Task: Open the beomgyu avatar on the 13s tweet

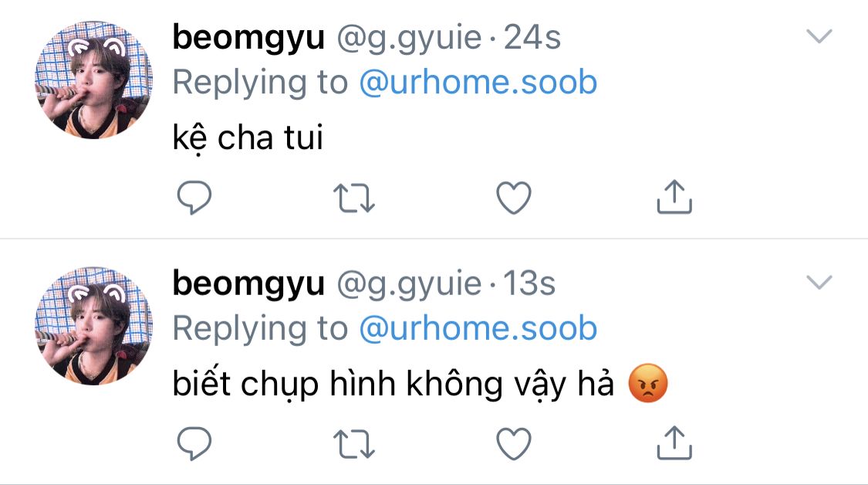Action: [x=93, y=326]
